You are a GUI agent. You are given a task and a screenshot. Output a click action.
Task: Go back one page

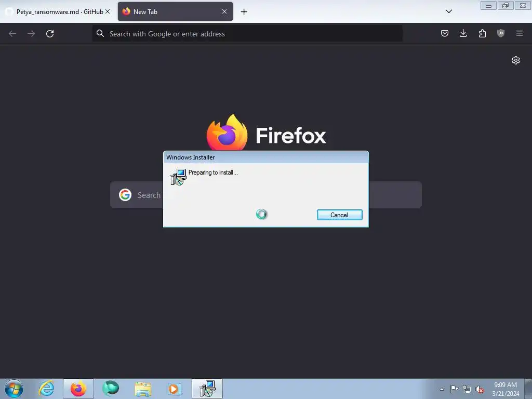[12, 34]
